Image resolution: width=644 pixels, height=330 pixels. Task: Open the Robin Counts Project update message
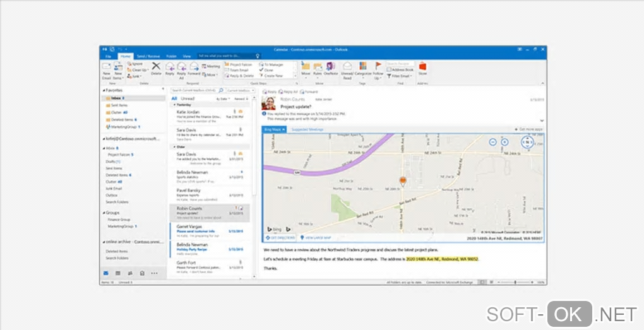click(x=210, y=213)
